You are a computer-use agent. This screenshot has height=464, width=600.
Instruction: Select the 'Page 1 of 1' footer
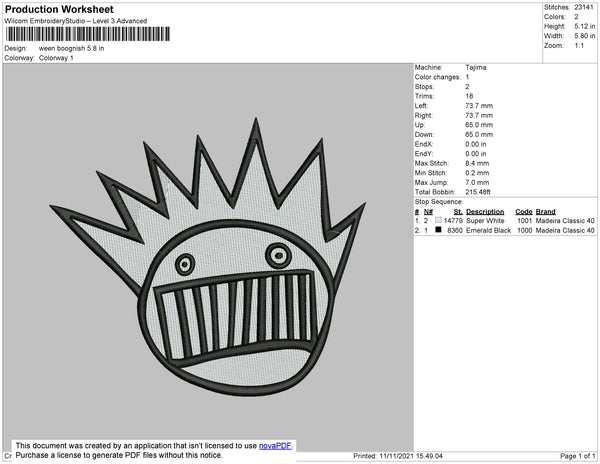coord(577,456)
